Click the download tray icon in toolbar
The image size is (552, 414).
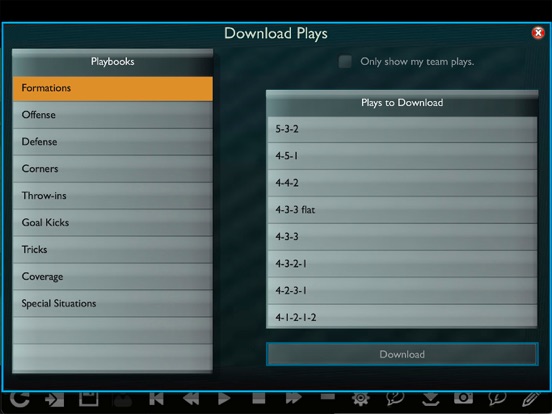tap(430, 399)
